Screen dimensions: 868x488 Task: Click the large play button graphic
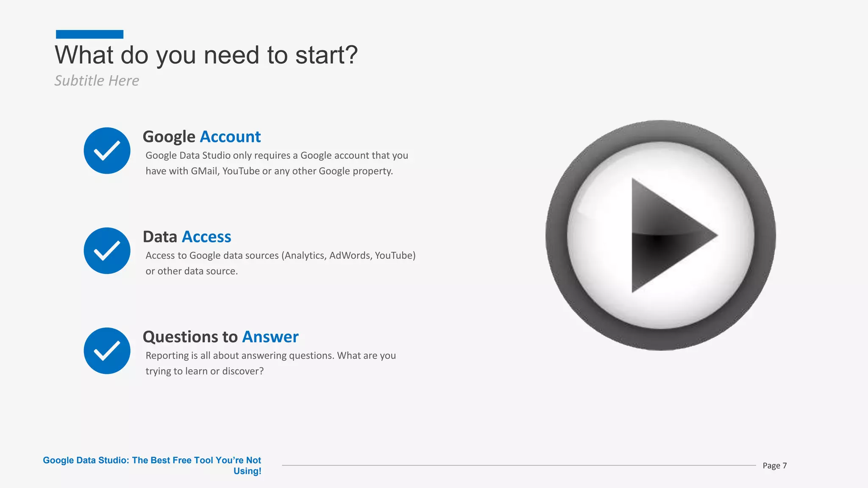660,235
